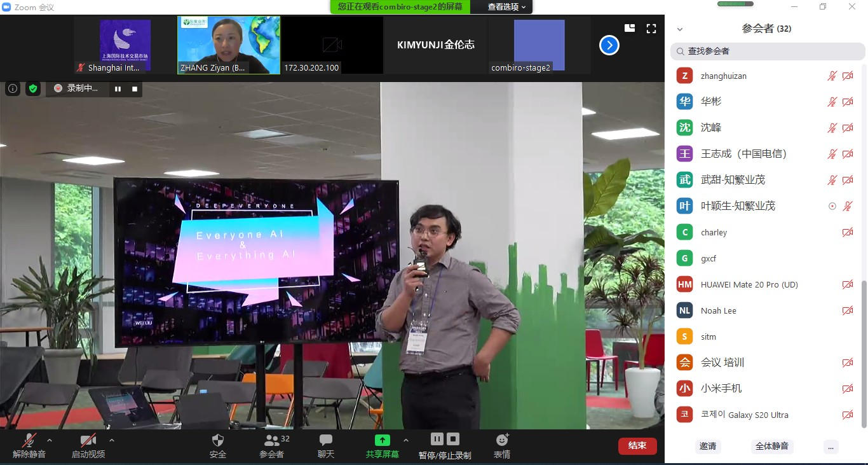Open the Reactions smiley icon

(x=502, y=440)
